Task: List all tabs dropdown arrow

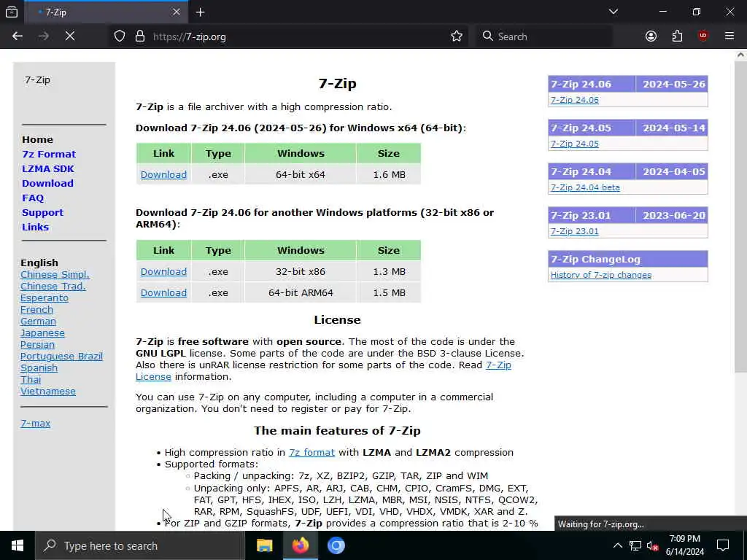Action: [x=613, y=12]
